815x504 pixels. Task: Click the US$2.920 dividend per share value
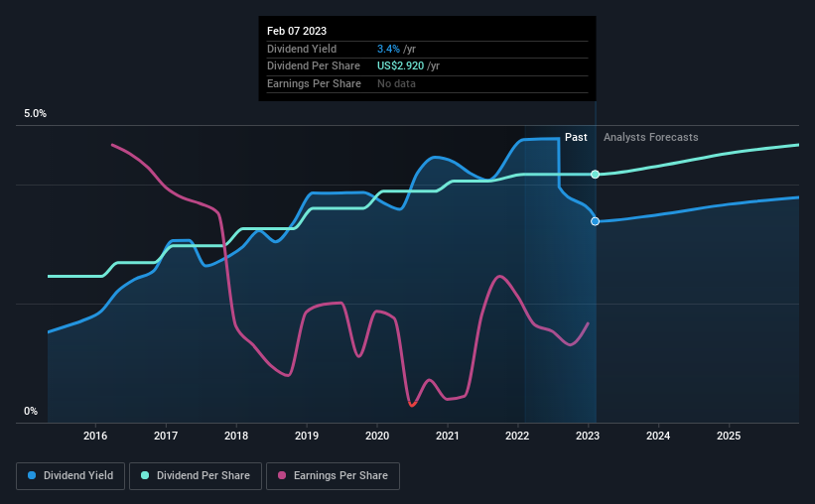(400, 66)
